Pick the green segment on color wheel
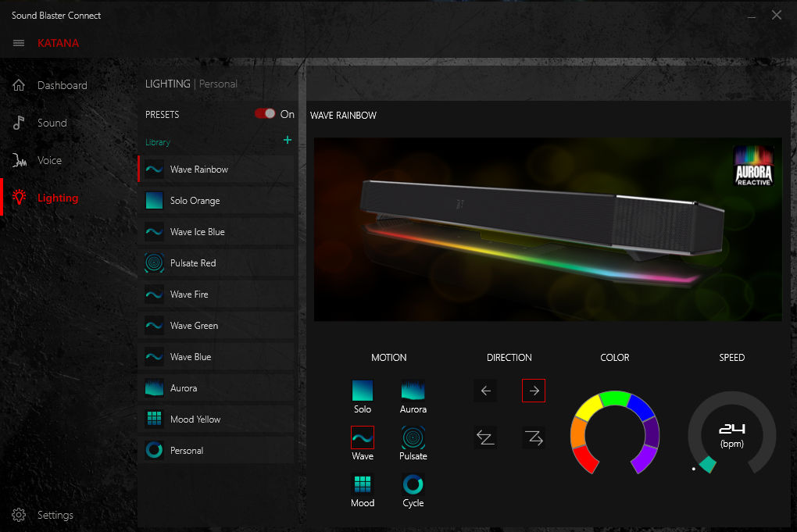 [x=615, y=398]
